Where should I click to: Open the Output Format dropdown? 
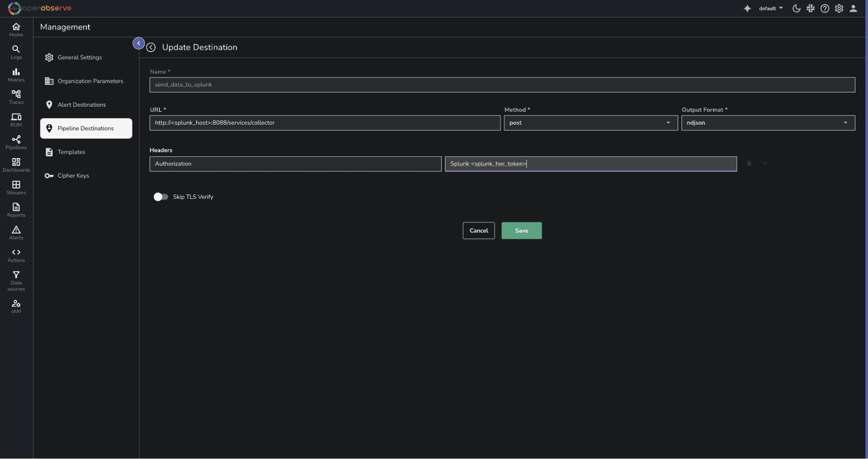click(767, 123)
